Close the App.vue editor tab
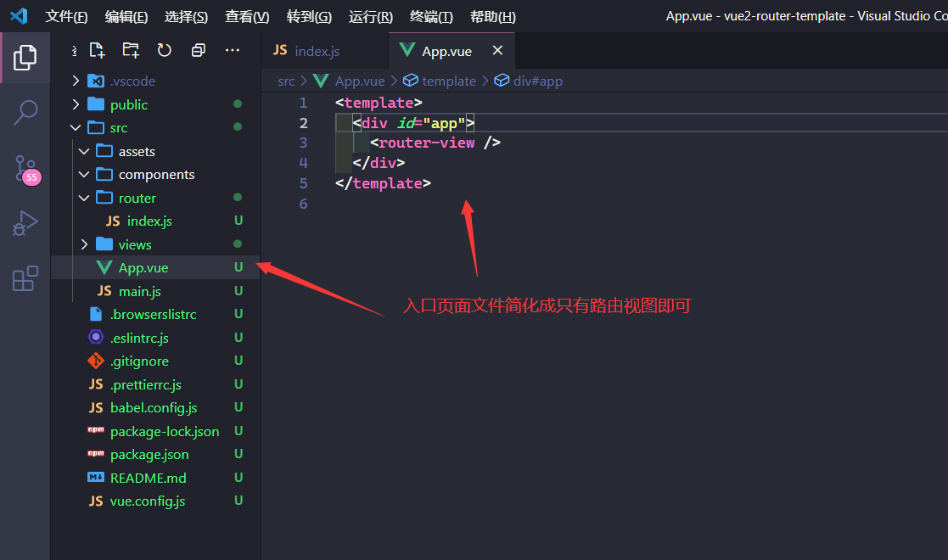Image resolution: width=948 pixels, height=560 pixels. coord(497,51)
